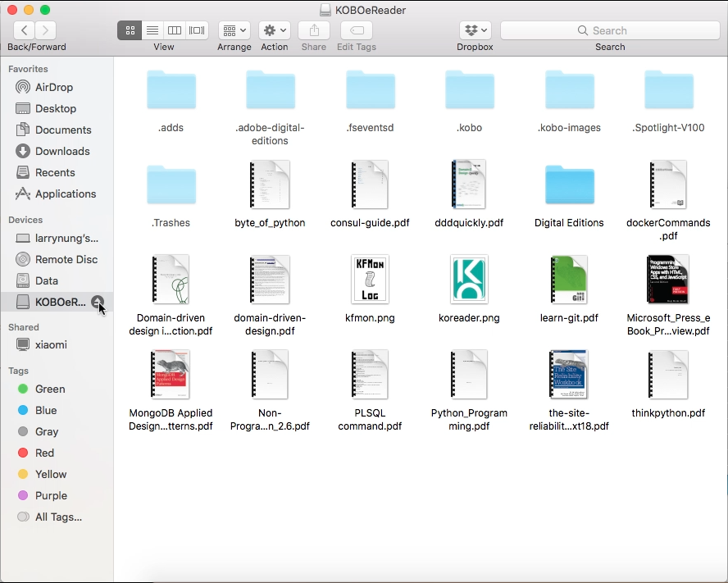
Task: Select the domain-driven-design.pdf file
Action: coord(270,280)
